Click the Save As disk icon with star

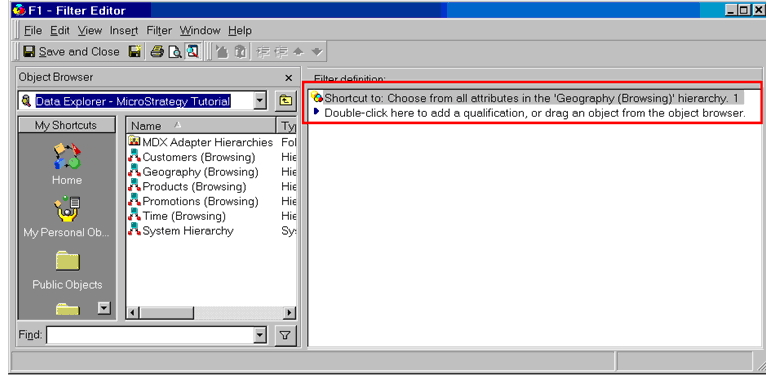pos(134,51)
